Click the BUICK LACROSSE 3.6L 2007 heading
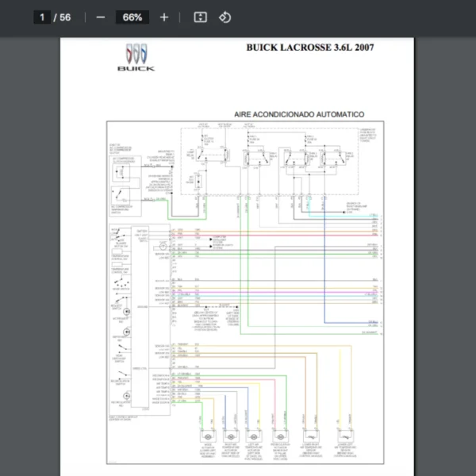 [x=310, y=48]
